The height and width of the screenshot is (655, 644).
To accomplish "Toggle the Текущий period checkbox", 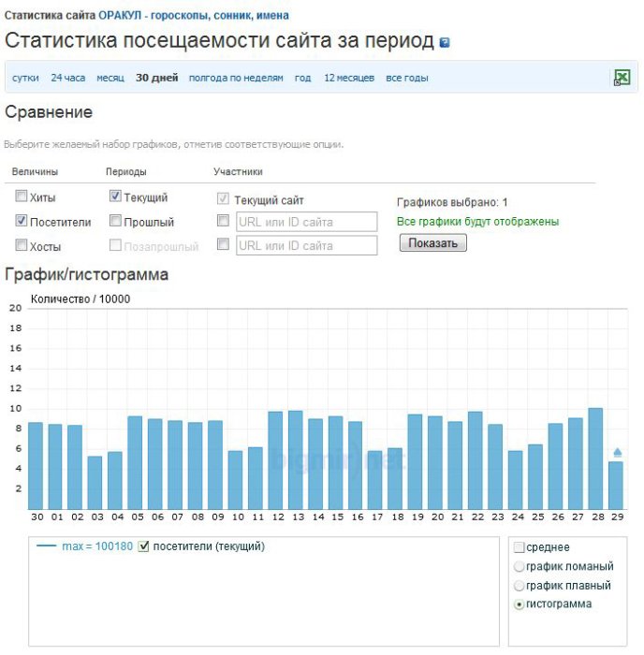I will [x=115, y=196].
